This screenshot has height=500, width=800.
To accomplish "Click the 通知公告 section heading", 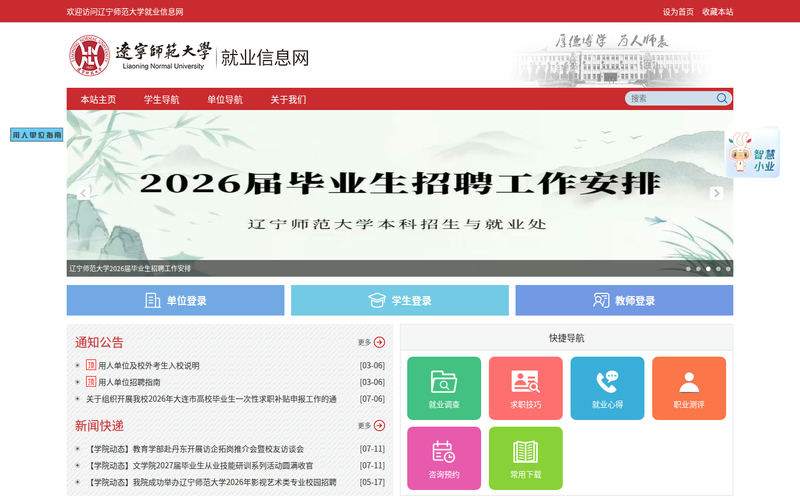I will 99,342.
